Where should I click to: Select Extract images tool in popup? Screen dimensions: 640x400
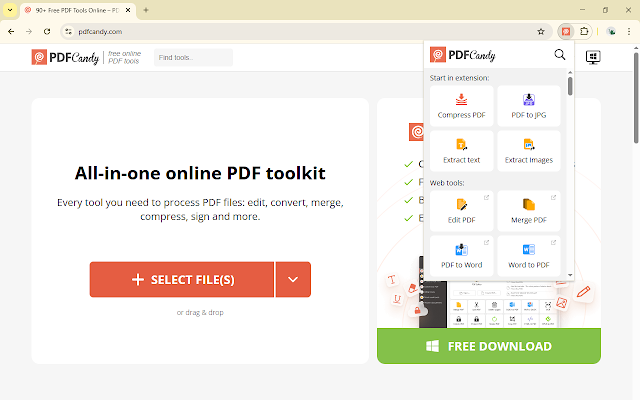pyautogui.click(x=529, y=151)
